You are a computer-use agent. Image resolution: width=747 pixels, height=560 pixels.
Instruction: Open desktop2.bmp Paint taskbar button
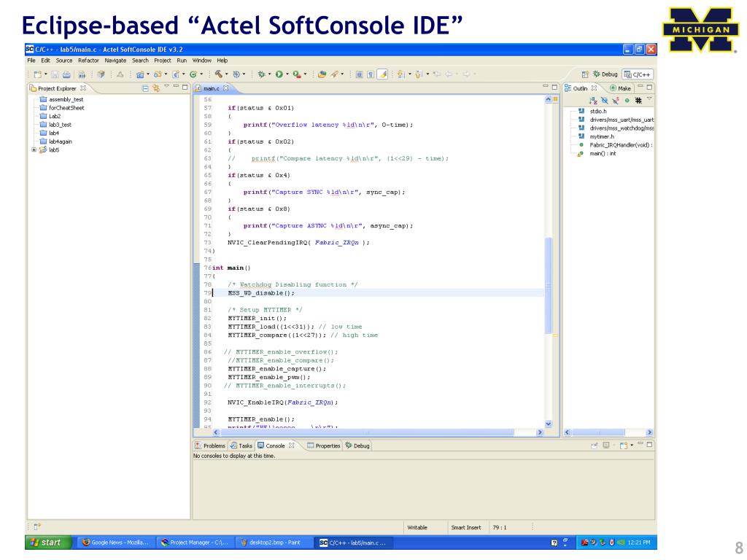(x=274, y=542)
